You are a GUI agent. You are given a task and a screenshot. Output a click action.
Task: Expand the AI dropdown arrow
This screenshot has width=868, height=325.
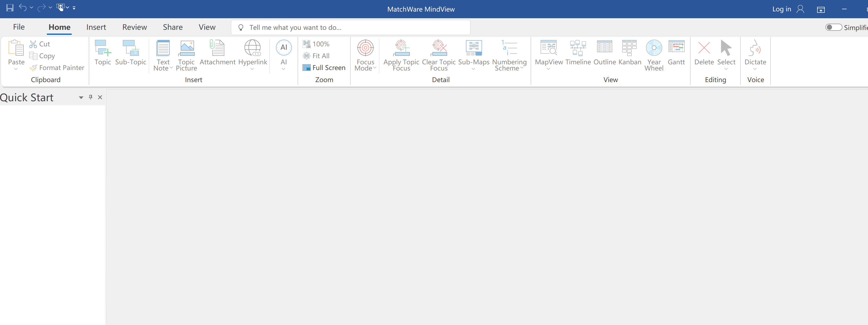[283, 69]
